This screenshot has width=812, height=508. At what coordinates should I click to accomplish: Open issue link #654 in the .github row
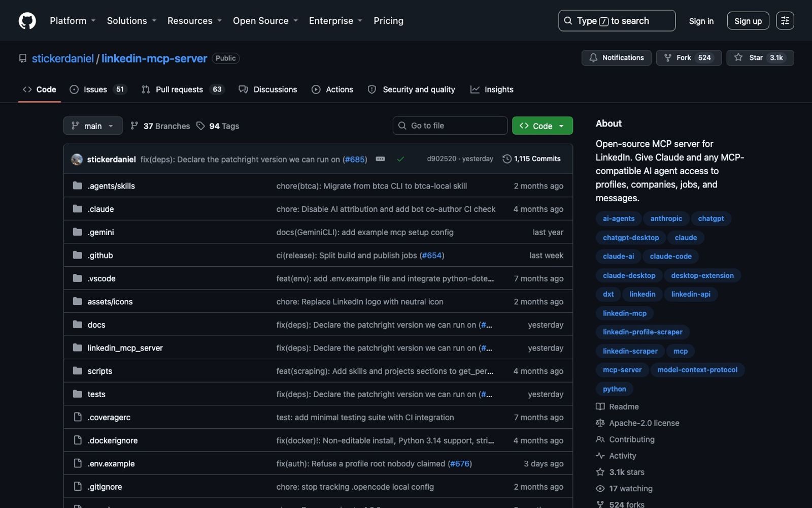click(x=431, y=256)
